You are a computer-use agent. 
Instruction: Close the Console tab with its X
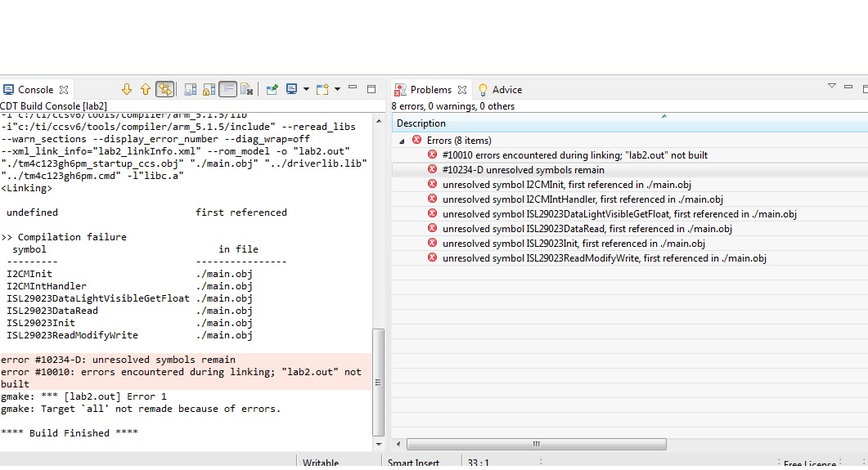tap(64, 90)
